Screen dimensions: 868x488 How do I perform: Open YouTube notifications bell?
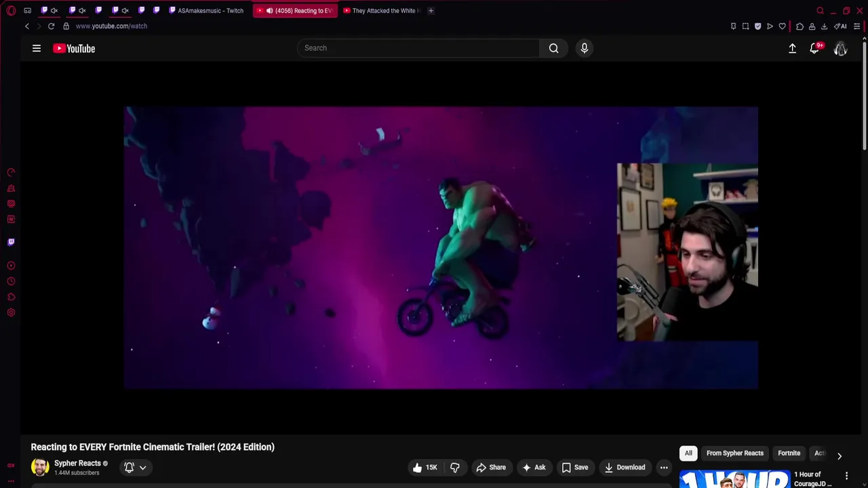click(x=815, y=48)
